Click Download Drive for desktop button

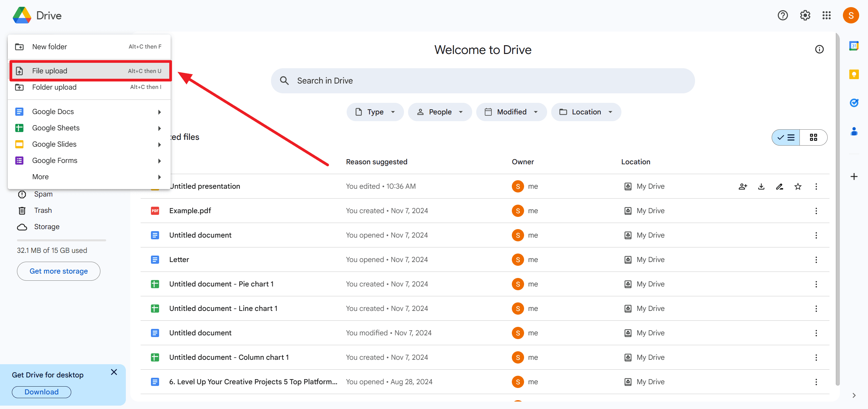click(x=41, y=392)
